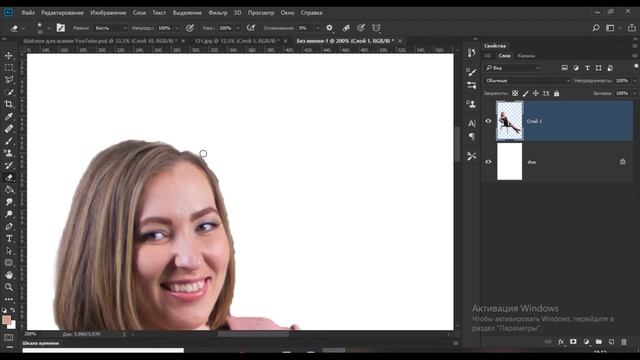Viewport: 640px width, 360px height.
Task: Select the Healing Brush tool
Action: tap(9, 129)
